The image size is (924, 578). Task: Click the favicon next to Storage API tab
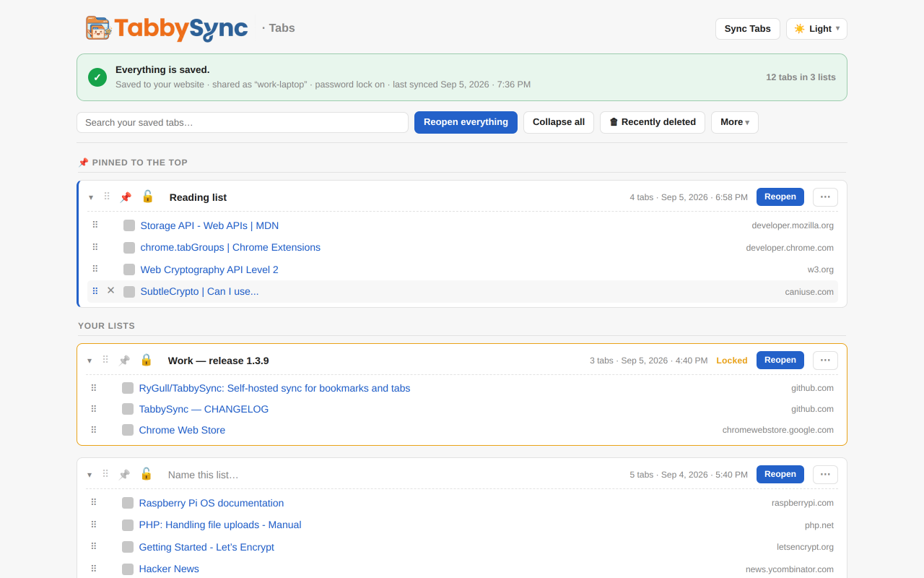coord(129,225)
